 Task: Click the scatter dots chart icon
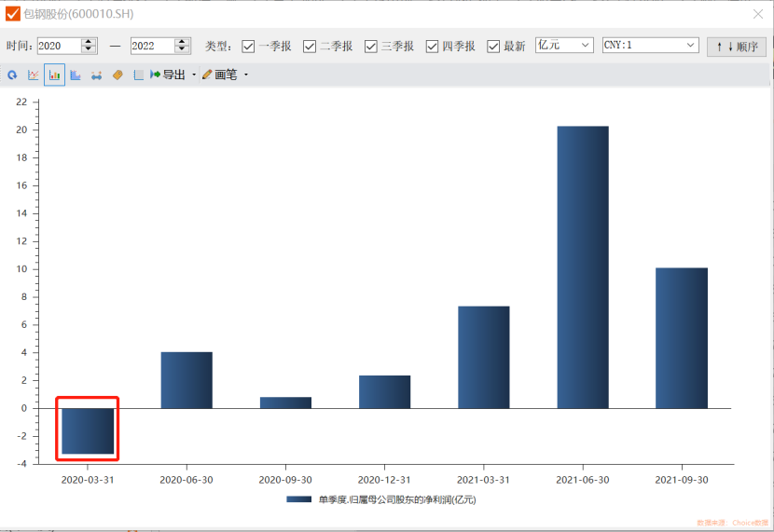click(96, 75)
